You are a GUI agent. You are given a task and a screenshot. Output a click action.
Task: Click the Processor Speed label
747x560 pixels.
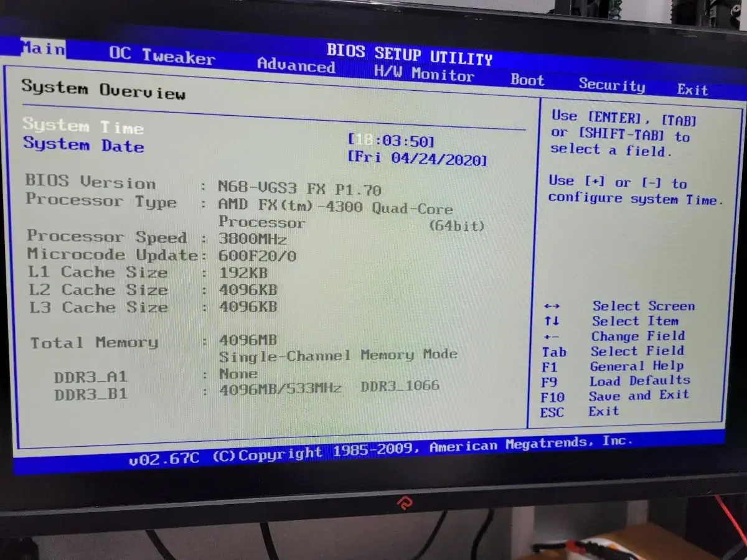[x=106, y=236]
